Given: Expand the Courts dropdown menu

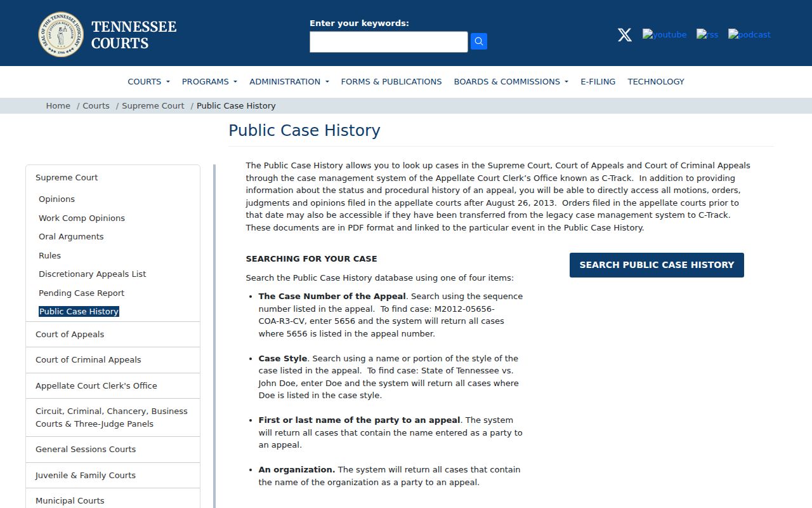Looking at the screenshot, I should click(148, 81).
